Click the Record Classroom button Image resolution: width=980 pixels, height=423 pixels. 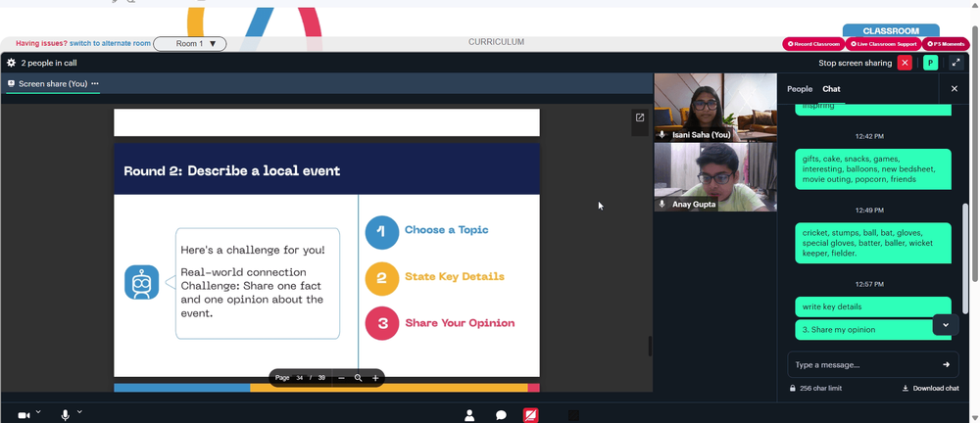[x=813, y=44]
